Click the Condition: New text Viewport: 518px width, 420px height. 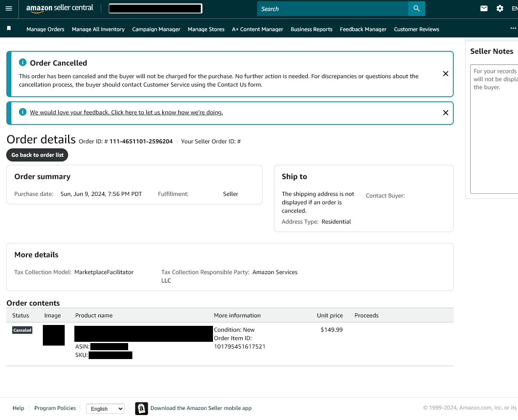pos(234,330)
